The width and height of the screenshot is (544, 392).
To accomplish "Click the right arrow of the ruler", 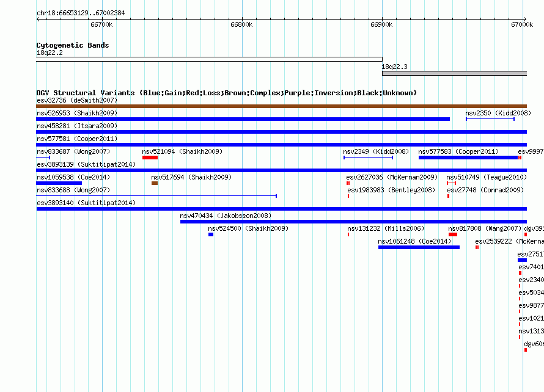I will tap(525, 20).
